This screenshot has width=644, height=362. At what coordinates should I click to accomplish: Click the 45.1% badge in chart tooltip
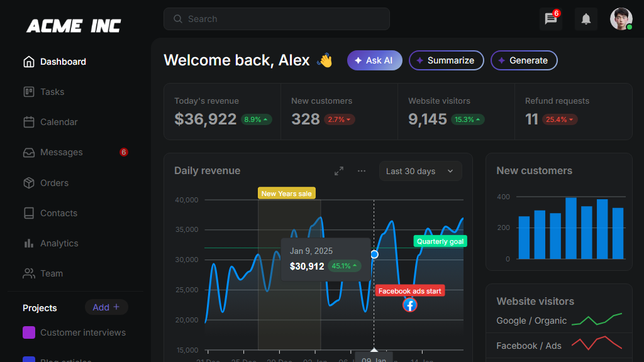(x=344, y=266)
